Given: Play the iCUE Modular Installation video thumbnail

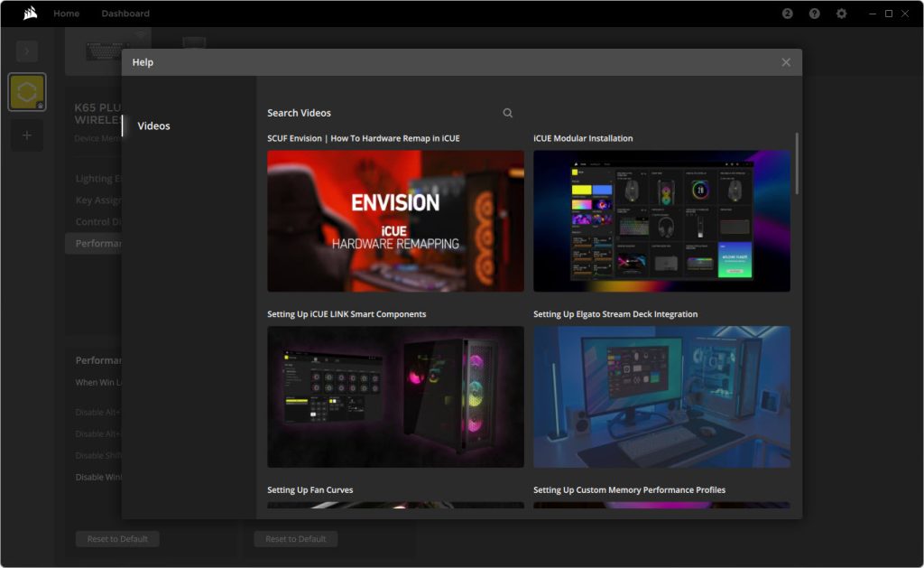Looking at the screenshot, I should (661, 220).
